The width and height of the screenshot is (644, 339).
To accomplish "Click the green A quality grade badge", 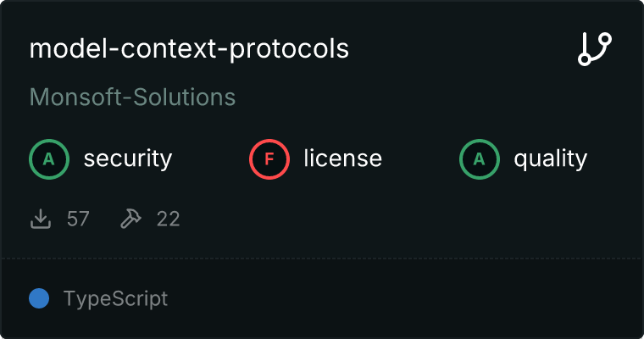I will 480,158.
